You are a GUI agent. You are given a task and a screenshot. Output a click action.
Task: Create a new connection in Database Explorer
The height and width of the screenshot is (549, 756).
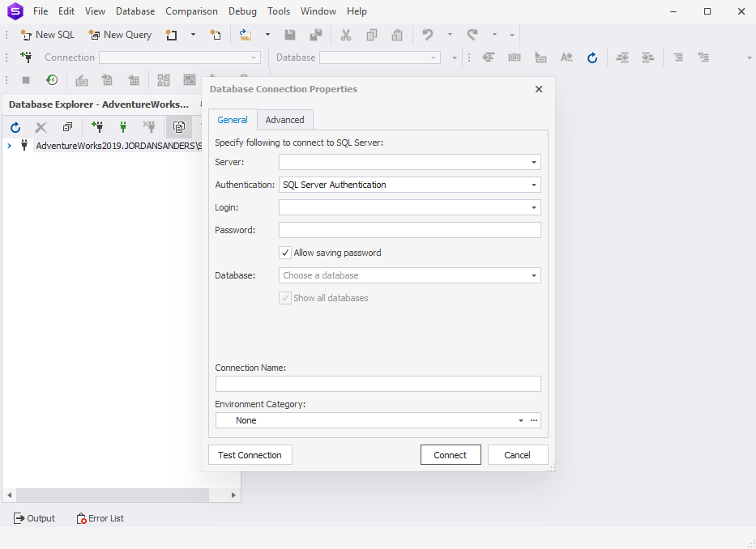[x=97, y=127]
